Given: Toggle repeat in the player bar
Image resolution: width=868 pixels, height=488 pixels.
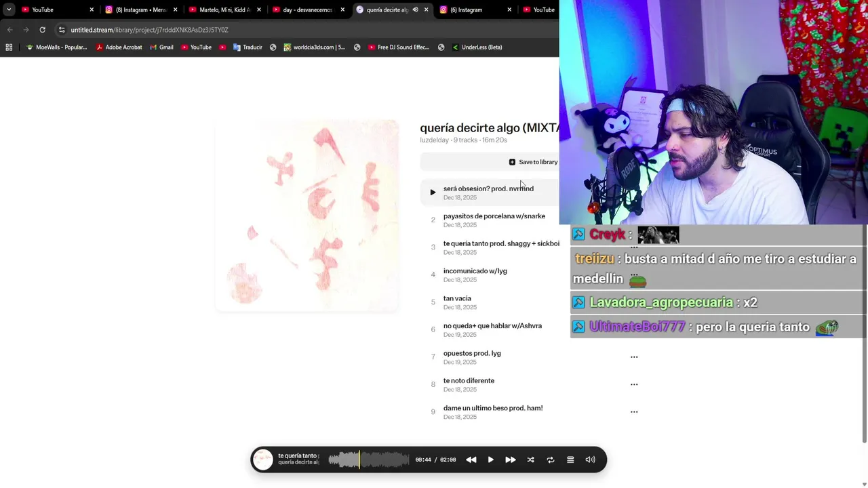Looking at the screenshot, I should tap(551, 460).
